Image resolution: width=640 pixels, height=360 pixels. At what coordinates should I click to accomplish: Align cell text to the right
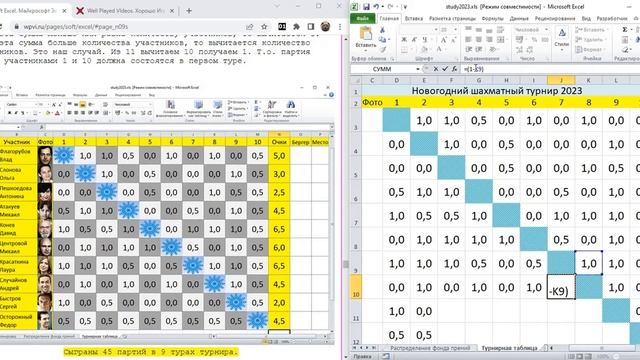coord(489,40)
